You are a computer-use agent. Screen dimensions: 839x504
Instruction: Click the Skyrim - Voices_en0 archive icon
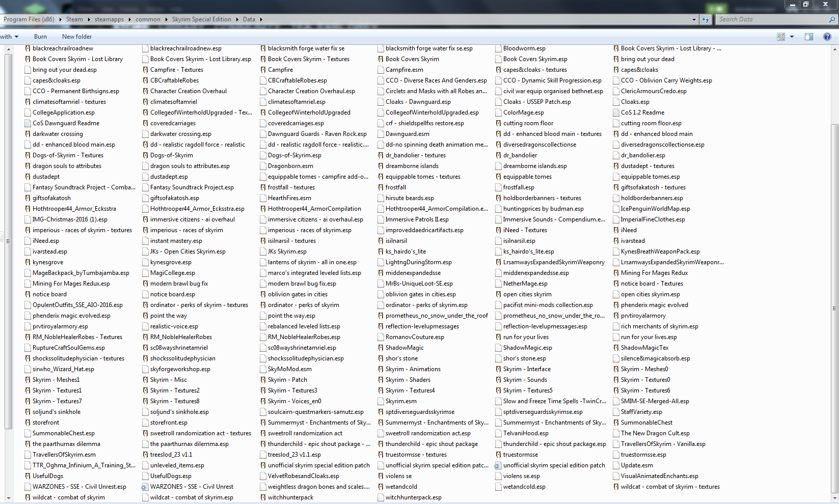pyautogui.click(x=263, y=401)
